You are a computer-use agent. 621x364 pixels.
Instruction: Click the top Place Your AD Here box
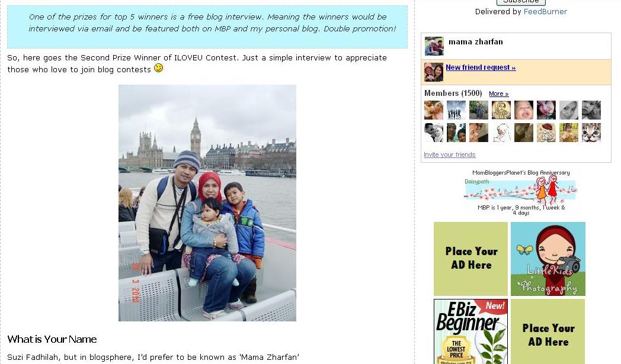[470, 259]
